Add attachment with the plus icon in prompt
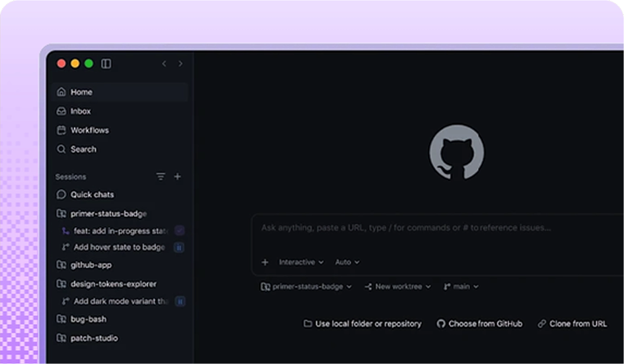 (265, 263)
